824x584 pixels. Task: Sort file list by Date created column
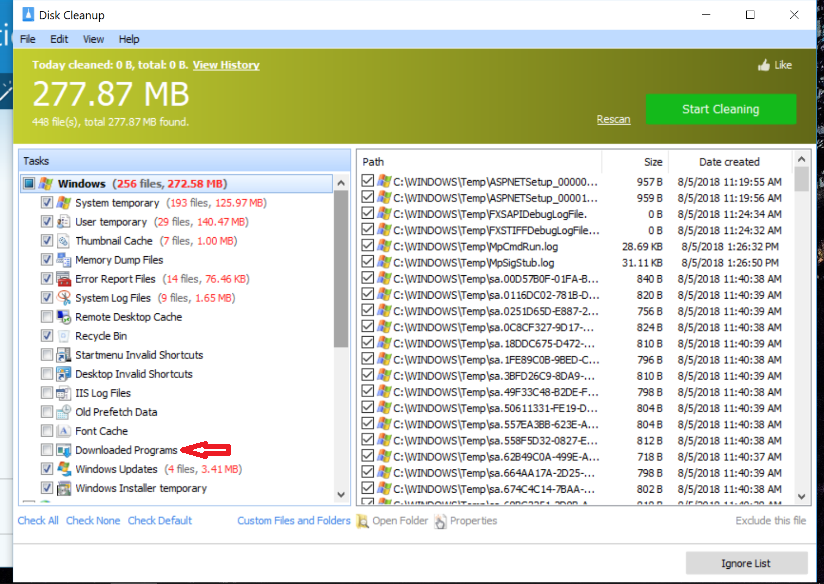click(729, 162)
